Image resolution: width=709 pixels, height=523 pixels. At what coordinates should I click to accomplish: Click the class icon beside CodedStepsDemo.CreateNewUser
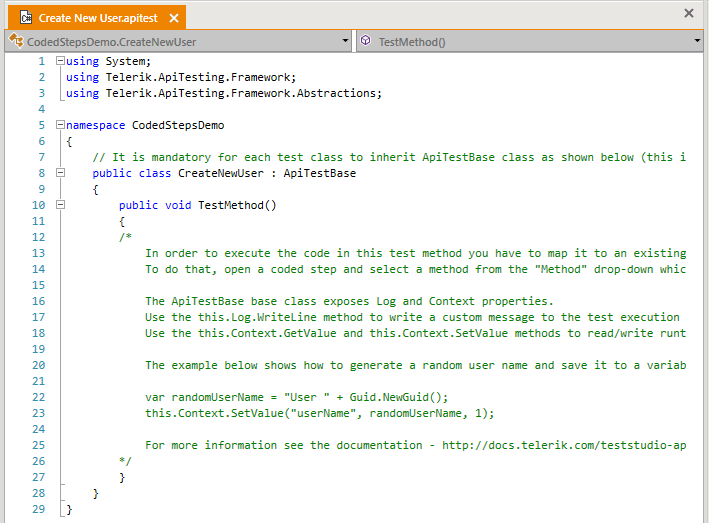click(x=16, y=41)
